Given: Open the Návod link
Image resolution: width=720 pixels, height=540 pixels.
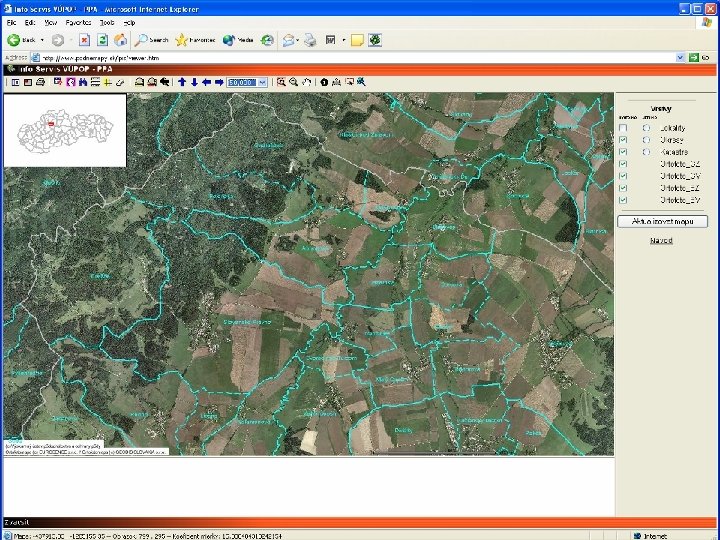Looking at the screenshot, I should 661,241.
